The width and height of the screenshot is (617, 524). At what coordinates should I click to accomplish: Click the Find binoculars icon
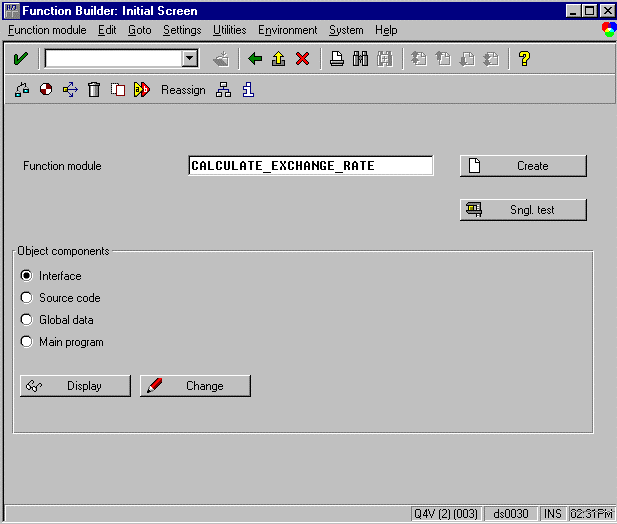[x=360, y=59]
